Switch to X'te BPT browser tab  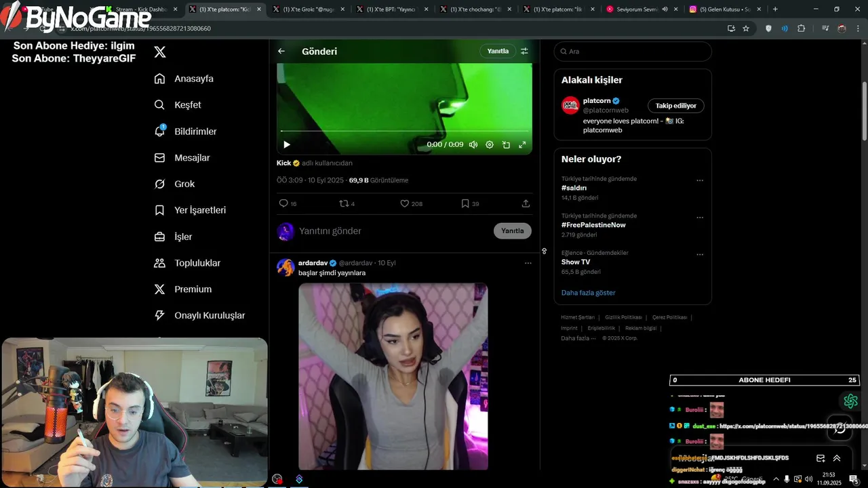pos(392,9)
